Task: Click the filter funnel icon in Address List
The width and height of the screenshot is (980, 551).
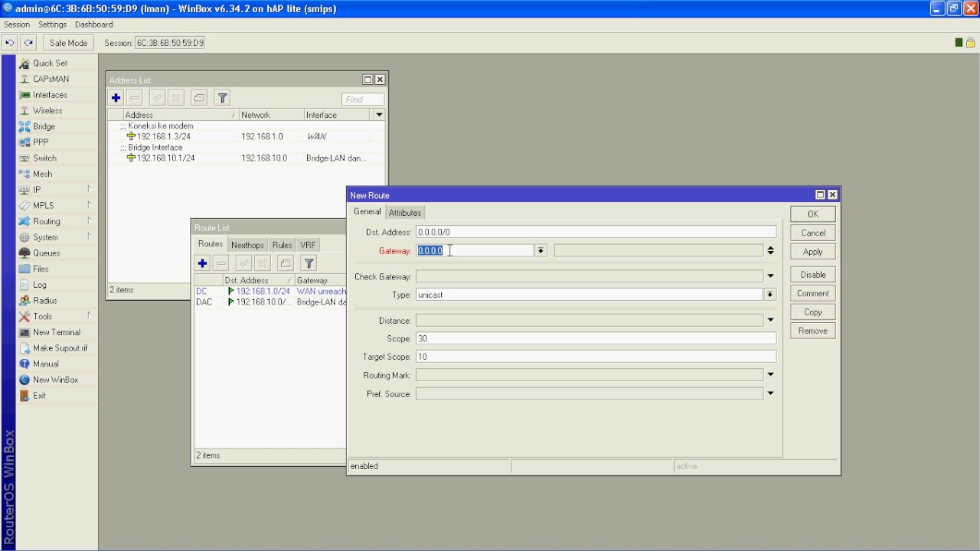Action: pos(222,98)
